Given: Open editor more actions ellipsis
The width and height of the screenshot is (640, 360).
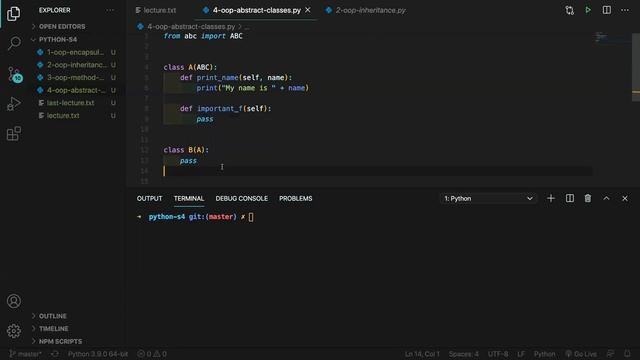Looking at the screenshot, I should (625, 10).
